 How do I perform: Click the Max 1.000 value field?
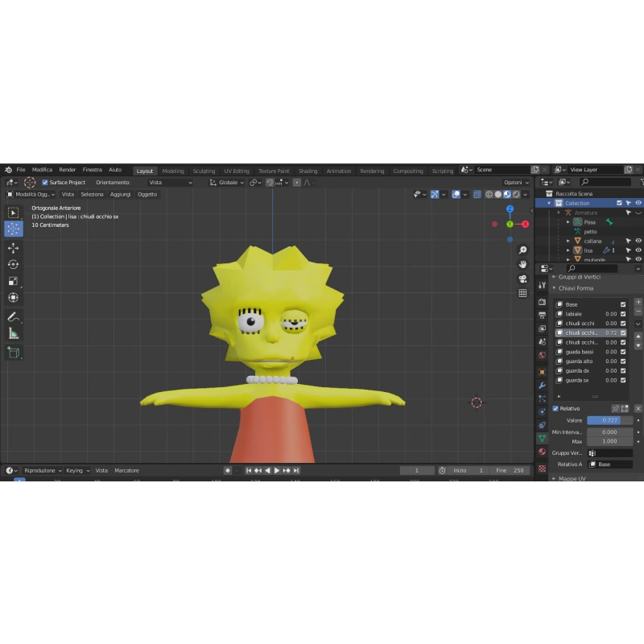tap(609, 441)
